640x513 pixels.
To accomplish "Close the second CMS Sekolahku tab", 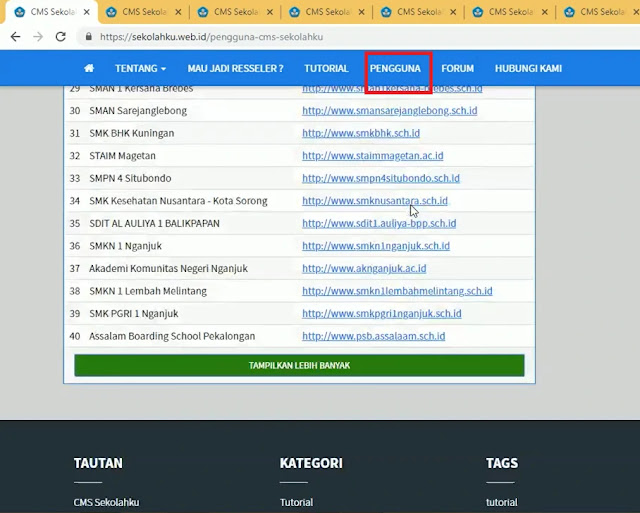I will 178,12.
